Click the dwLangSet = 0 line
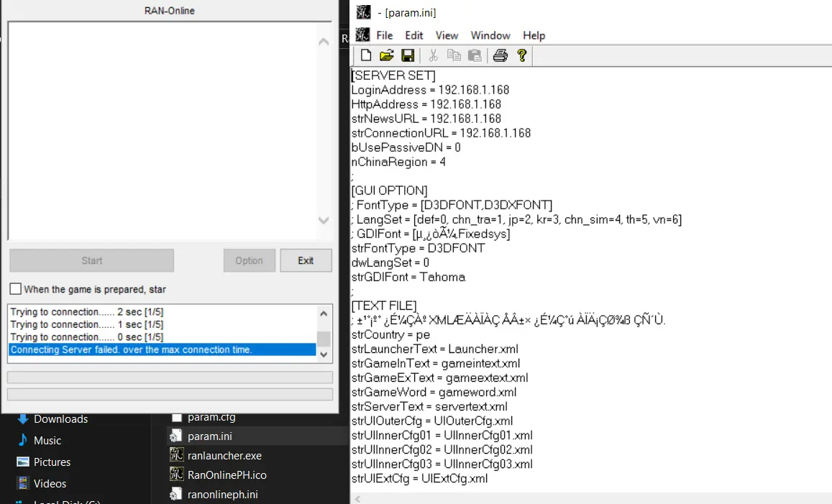The height and width of the screenshot is (504, 832). [x=390, y=262]
